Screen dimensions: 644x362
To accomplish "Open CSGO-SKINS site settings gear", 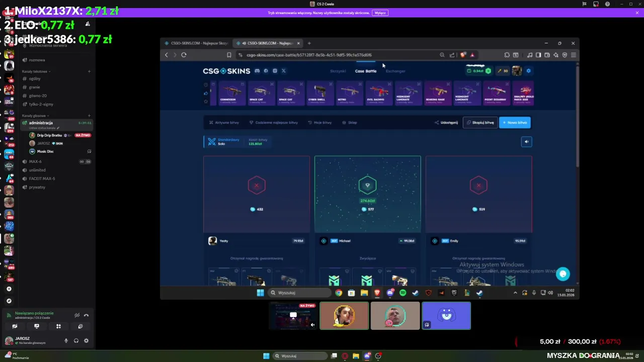I will (x=528, y=71).
